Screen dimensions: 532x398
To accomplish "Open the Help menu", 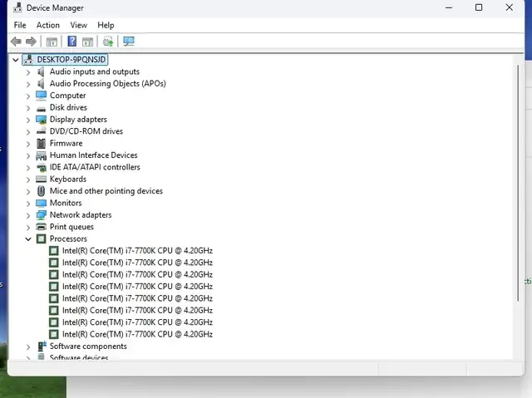I will pyautogui.click(x=106, y=25).
